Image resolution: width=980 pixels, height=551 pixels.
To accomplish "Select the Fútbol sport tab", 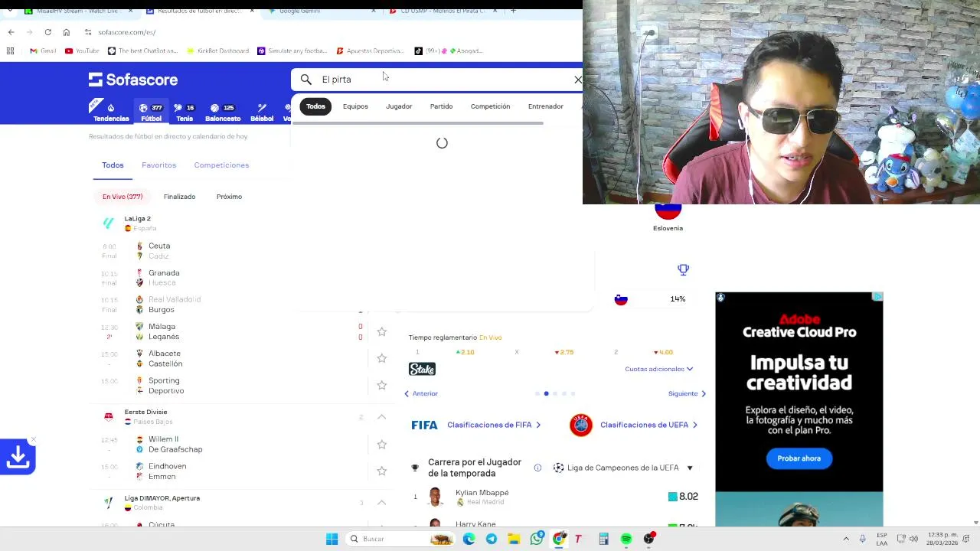I will pos(151,112).
